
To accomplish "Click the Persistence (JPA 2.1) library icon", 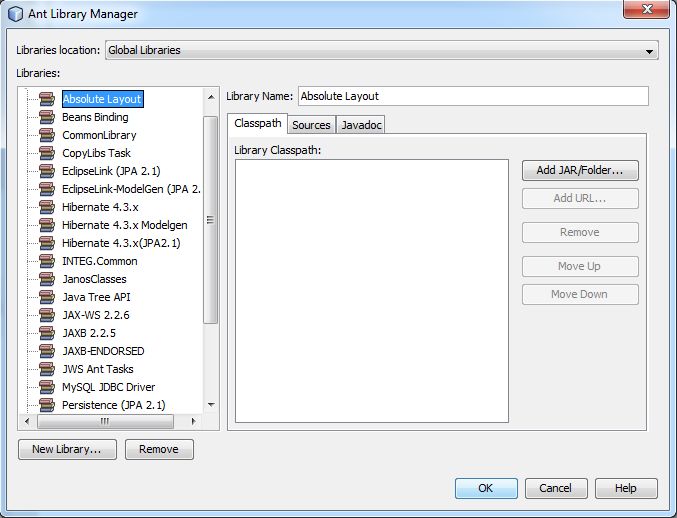I will (x=47, y=405).
